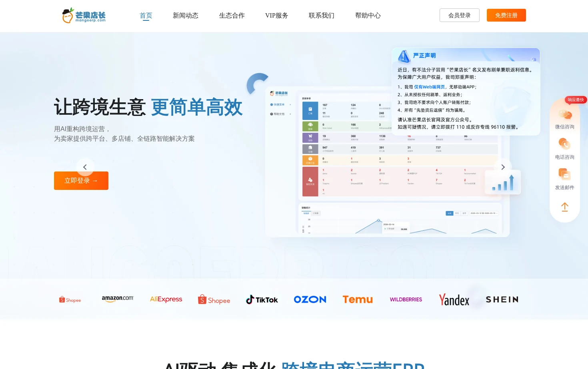Show previous banner slide with left chevron
The height and width of the screenshot is (369, 588).
click(85, 167)
